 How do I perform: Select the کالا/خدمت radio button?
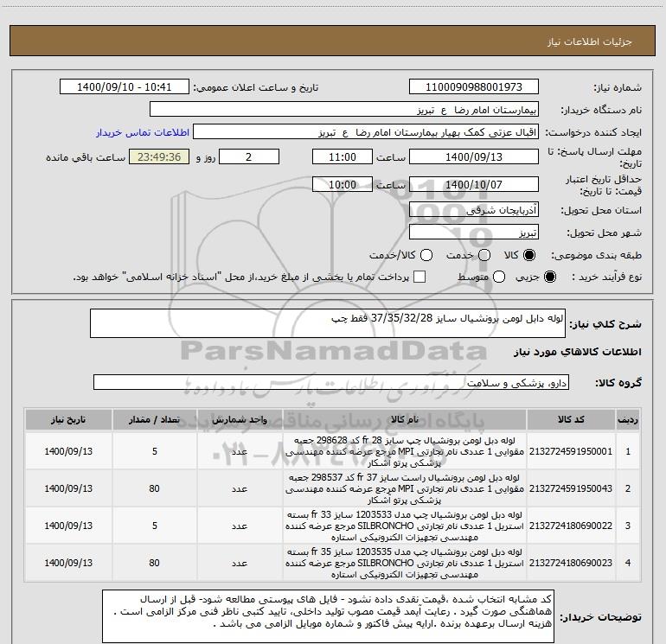click(426, 255)
